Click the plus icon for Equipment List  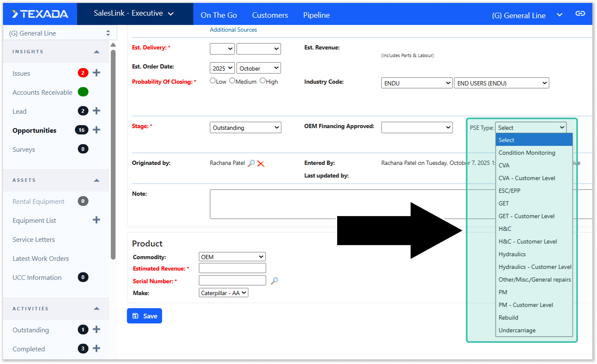point(96,220)
